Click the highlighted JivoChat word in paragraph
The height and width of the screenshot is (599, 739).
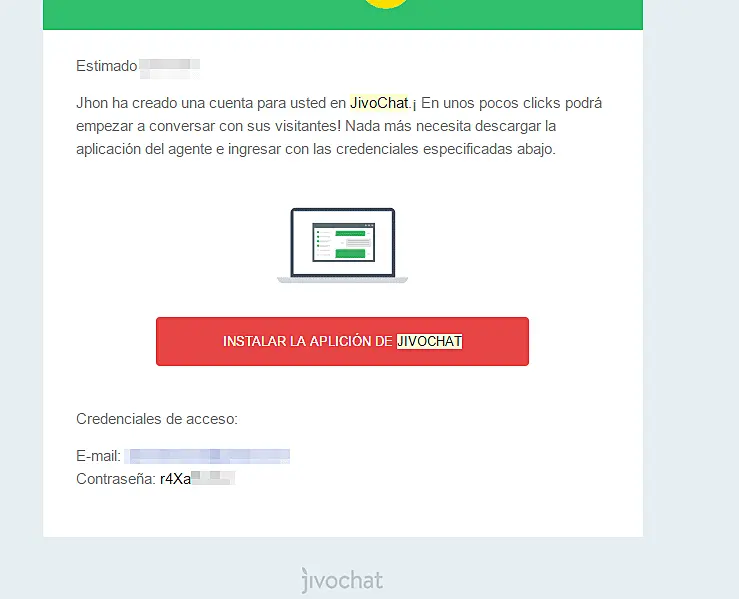point(379,103)
